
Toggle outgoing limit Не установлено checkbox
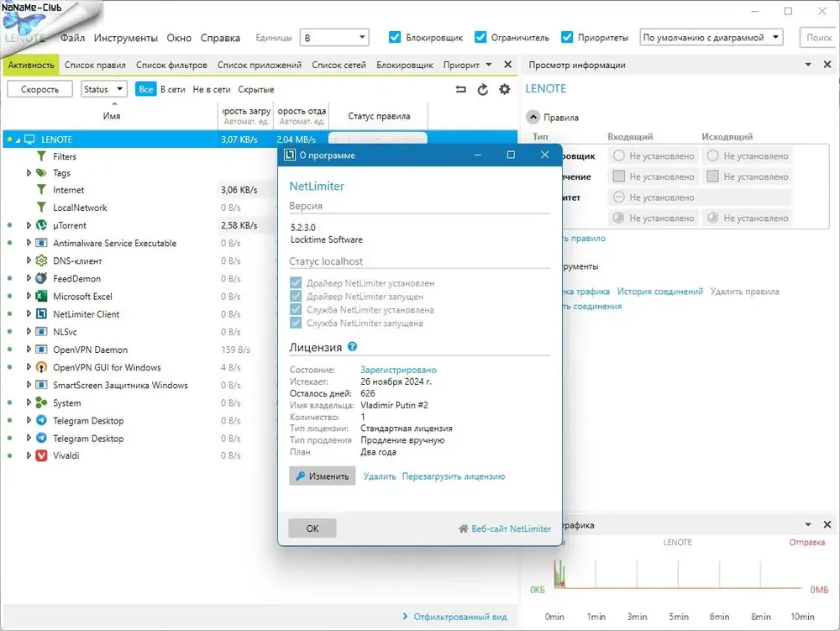(x=712, y=176)
